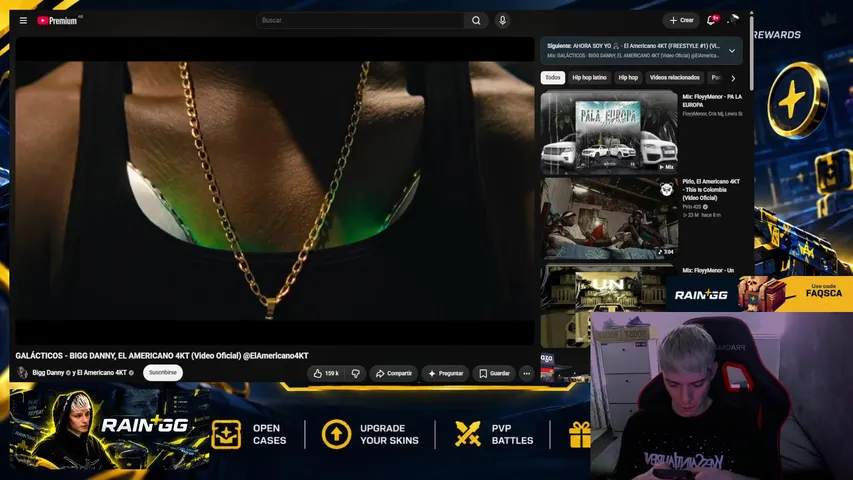
Task: Click the RAIN.GG logo near FAQSCA code
Action: 701,294
